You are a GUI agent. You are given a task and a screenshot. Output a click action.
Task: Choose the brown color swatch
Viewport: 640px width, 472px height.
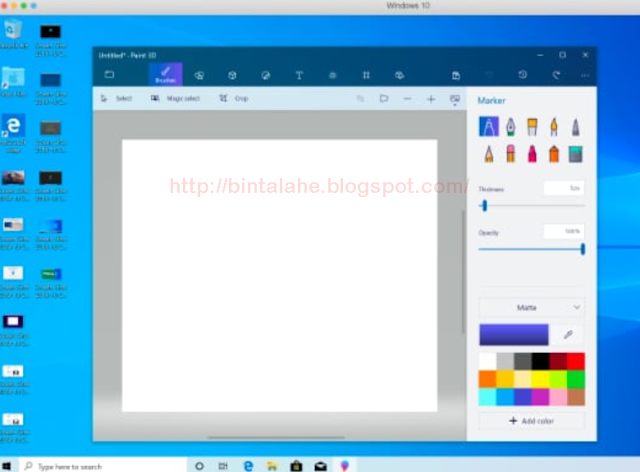576,397
